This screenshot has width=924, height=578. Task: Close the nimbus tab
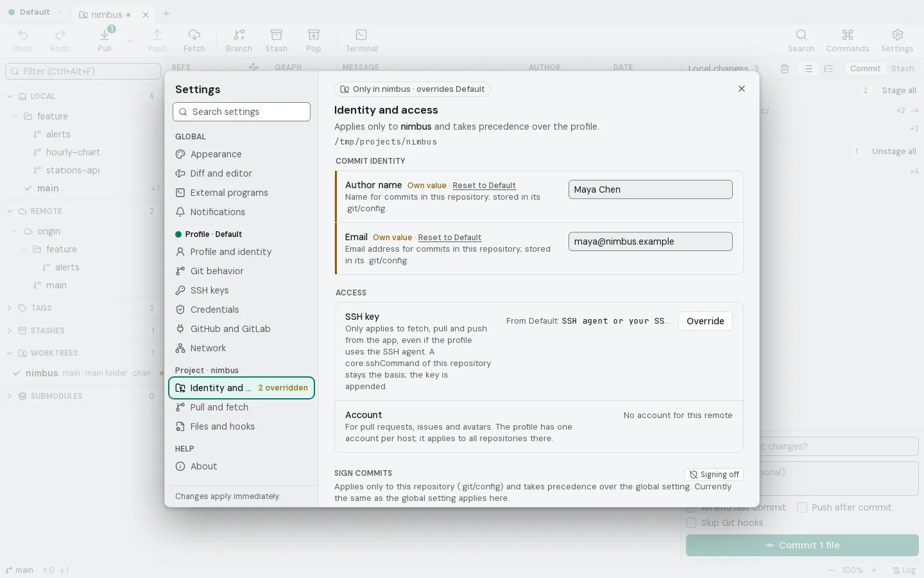tap(146, 14)
